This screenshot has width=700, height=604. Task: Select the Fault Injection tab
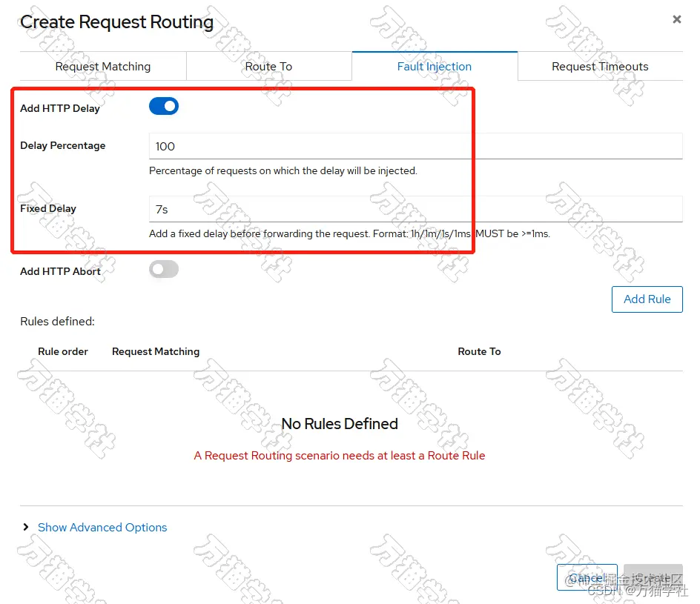[435, 67]
